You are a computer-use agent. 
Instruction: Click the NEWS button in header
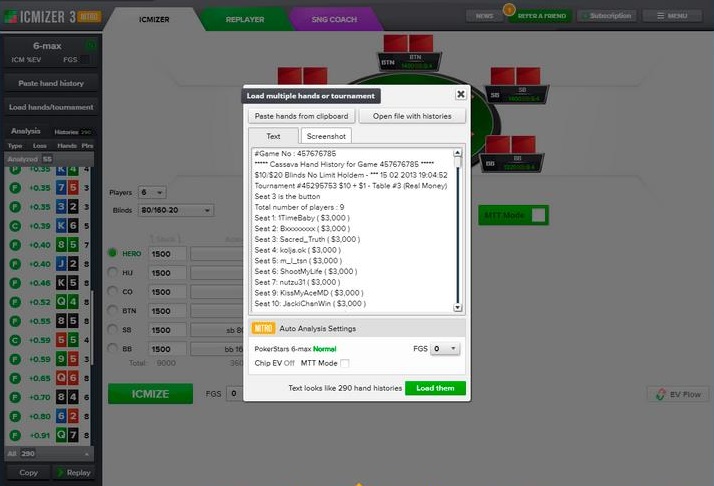pyautogui.click(x=484, y=16)
